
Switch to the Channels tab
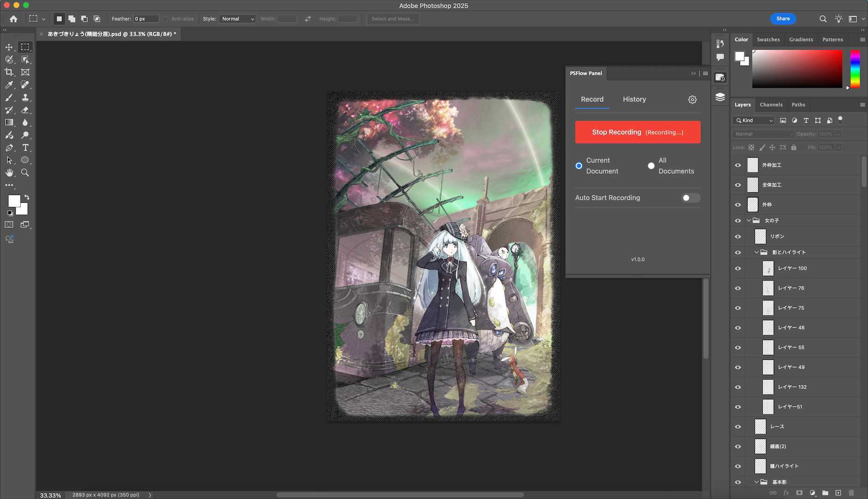click(772, 104)
